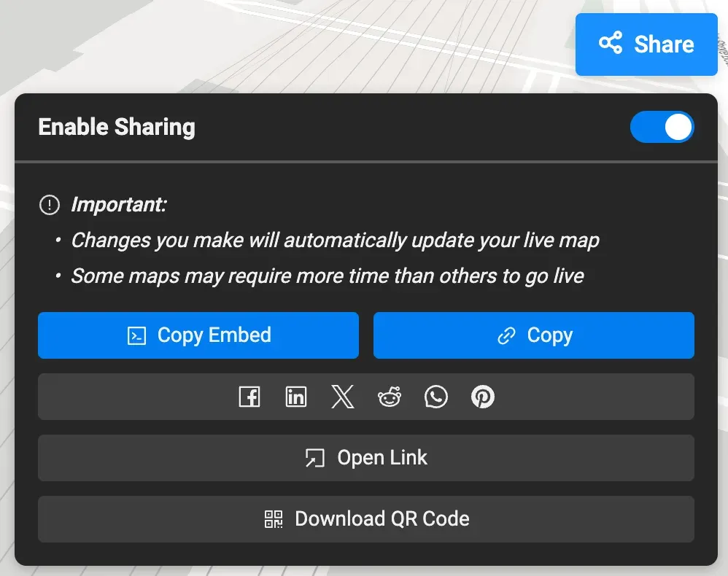
Task: Share the map on Facebook
Action: pos(249,397)
